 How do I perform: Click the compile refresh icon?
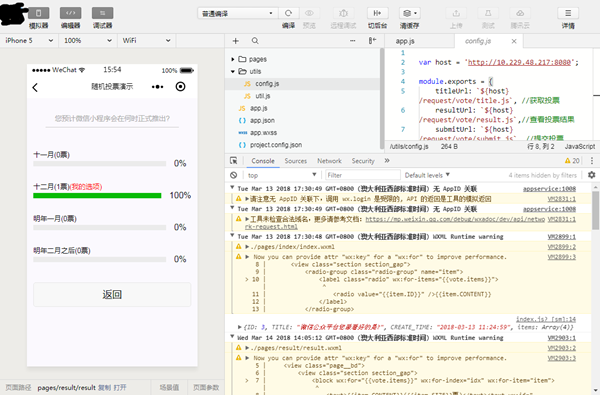tap(289, 13)
